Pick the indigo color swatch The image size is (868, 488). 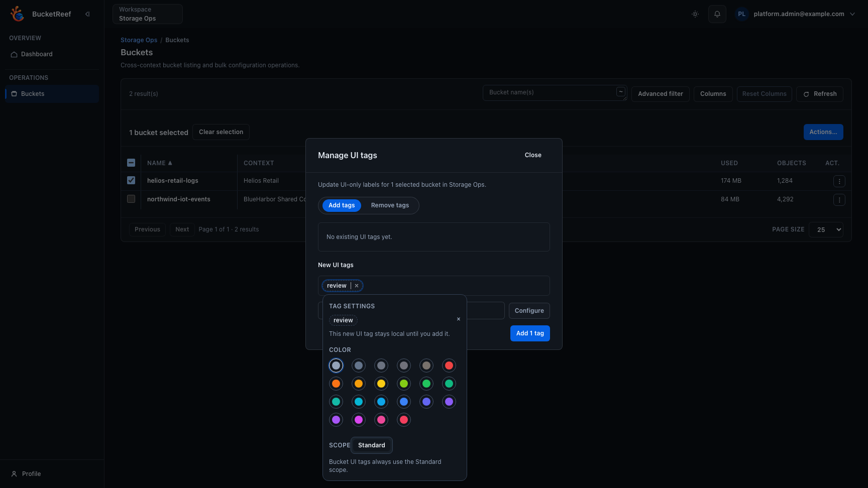tap(426, 402)
